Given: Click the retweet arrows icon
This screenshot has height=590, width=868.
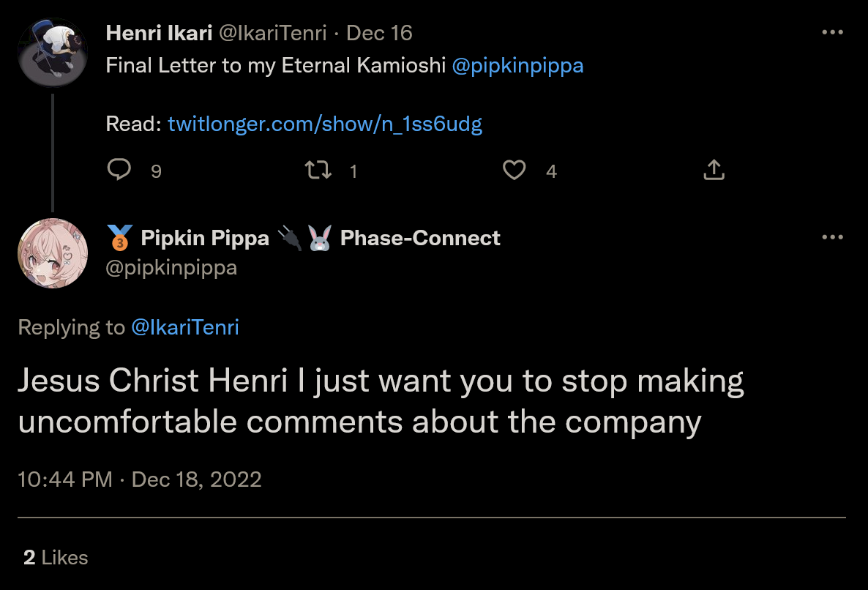Looking at the screenshot, I should [318, 170].
